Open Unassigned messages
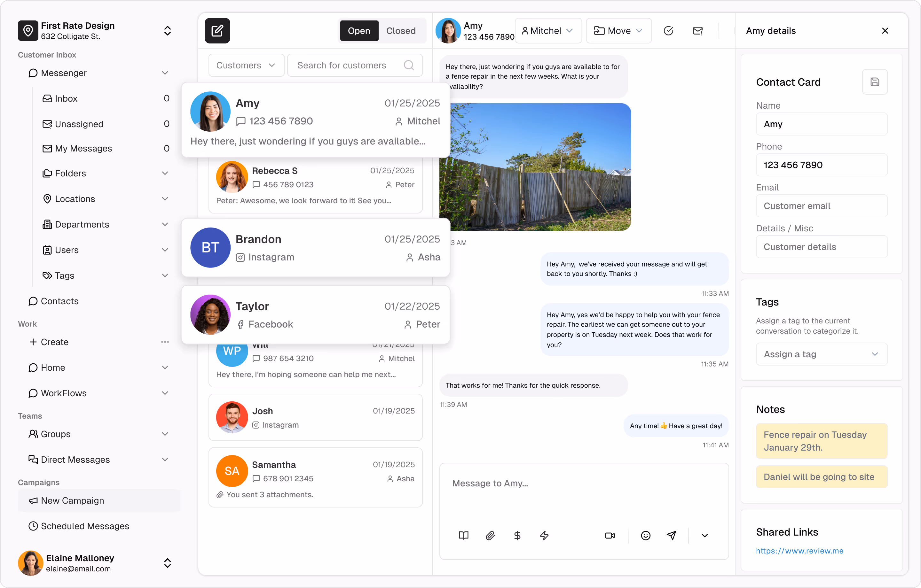921x588 pixels. (105, 124)
